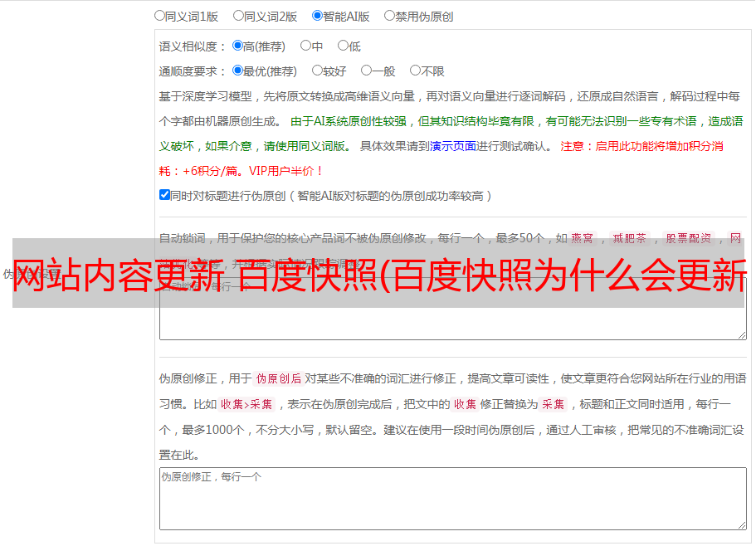Click the 收集>采集 example tag
Viewport: 756px width, 546px height.
click(x=246, y=404)
